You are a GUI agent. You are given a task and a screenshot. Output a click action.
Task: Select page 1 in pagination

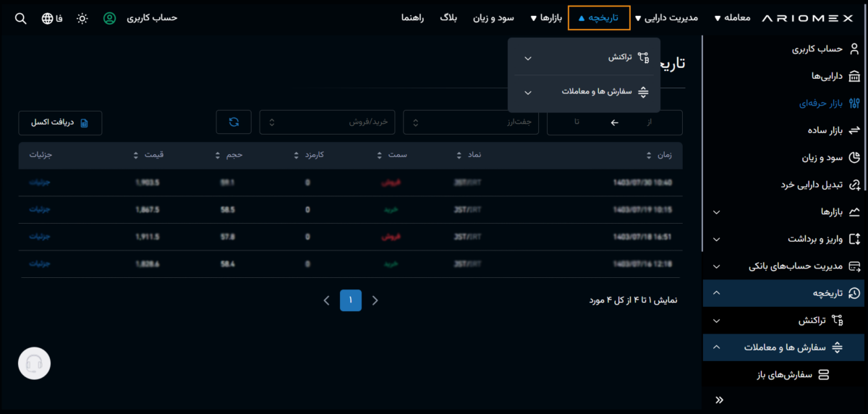click(x=351, y=300)
